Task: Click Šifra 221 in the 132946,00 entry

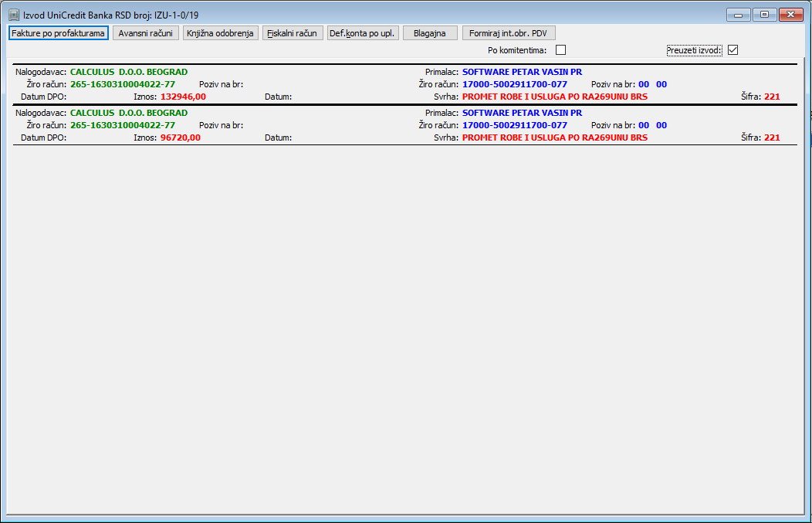Action: (x=772, y=97)
